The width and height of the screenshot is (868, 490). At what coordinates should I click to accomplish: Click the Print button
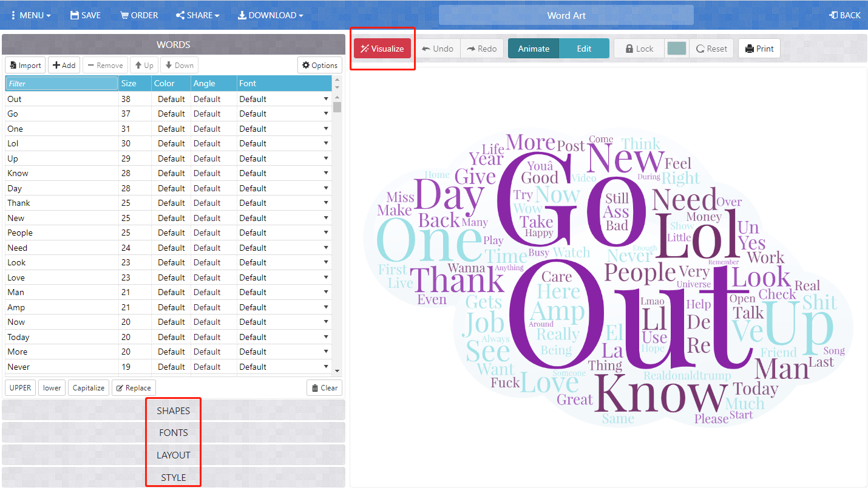tap(759, 49)
